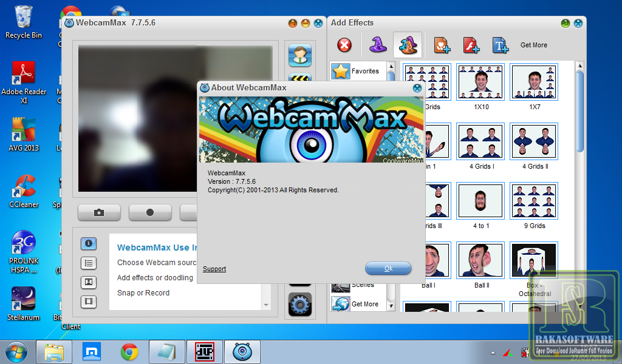622x364 pixels.
Task: Start recording with the record button
Action: [x=150, y=213]
